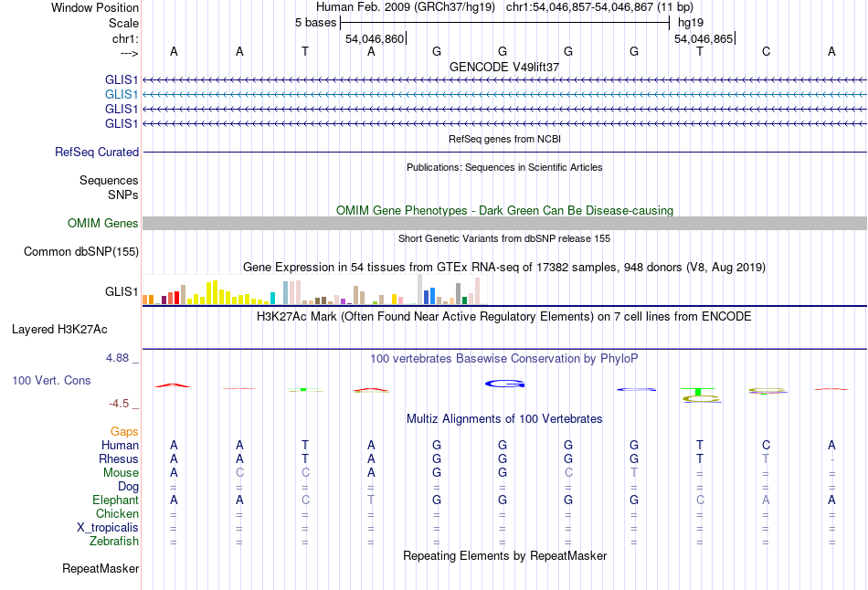
Task: Click the cyan bar in GTEx expression chart
Action: 272,299
